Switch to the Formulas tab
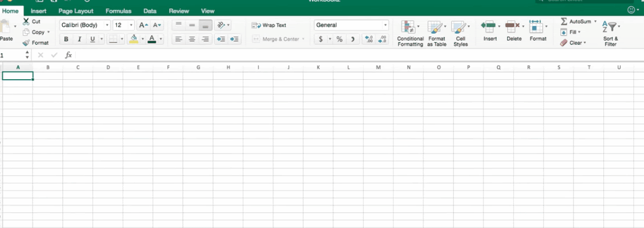Viewport: 644px width, 228px height. pos(118,11)
